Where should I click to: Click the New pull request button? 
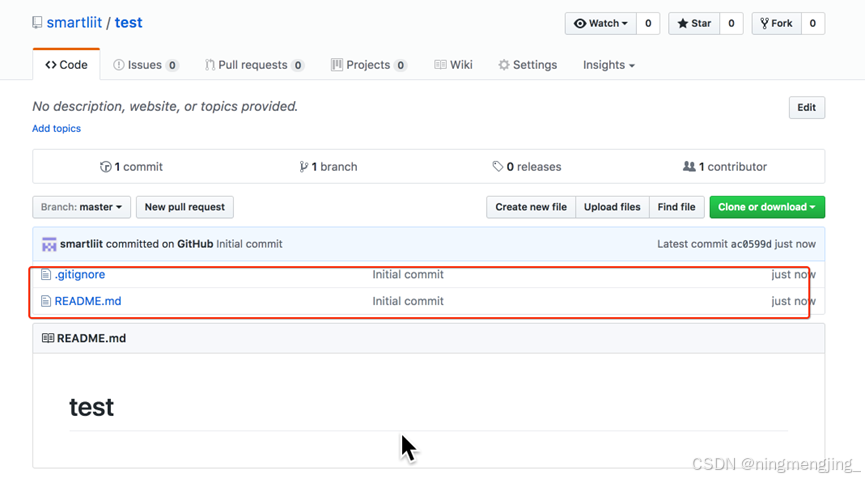(185, 207)
